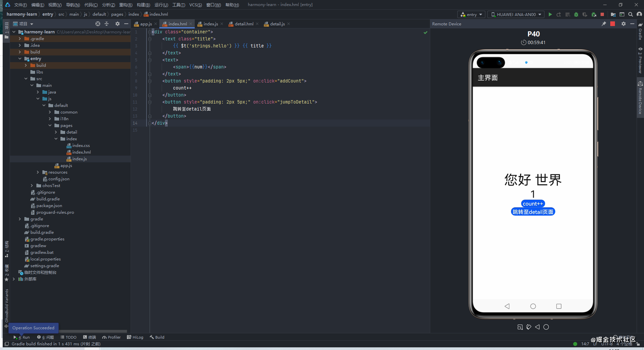Open the HUAWEI ANA-AN00 device dropdown
Image resolution: width=644 pixels, height=350 pixels.
516,14
